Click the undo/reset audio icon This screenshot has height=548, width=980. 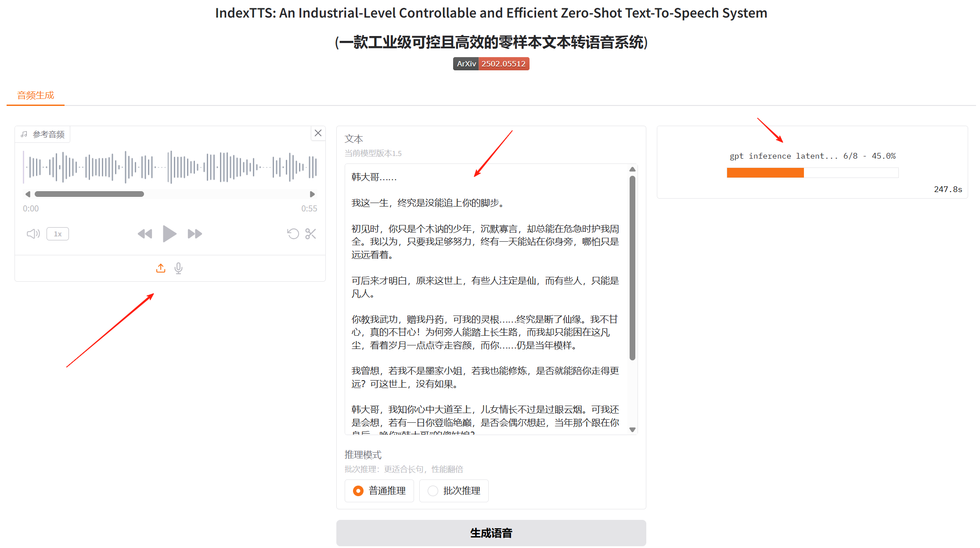(293, 234)
